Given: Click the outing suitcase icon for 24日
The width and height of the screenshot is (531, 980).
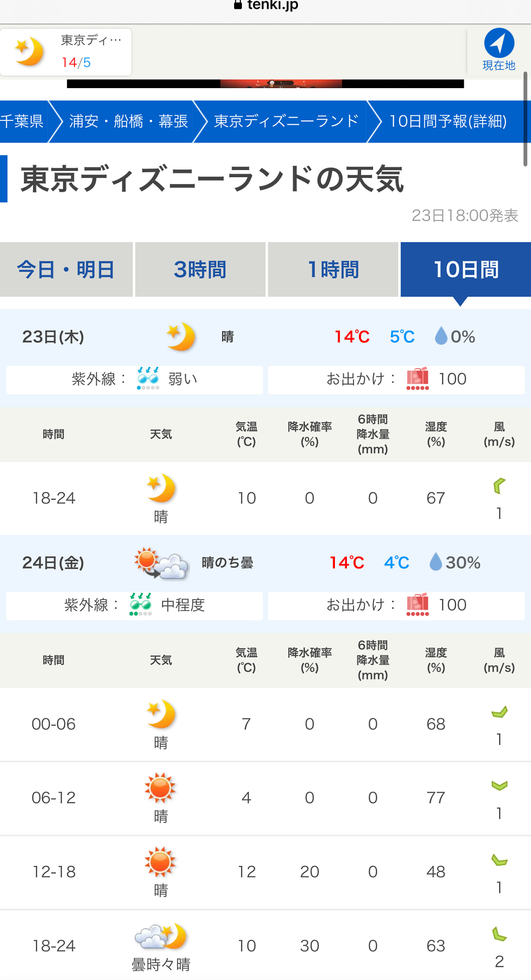Looking at the screenshot, I should [x=418, y=604].
